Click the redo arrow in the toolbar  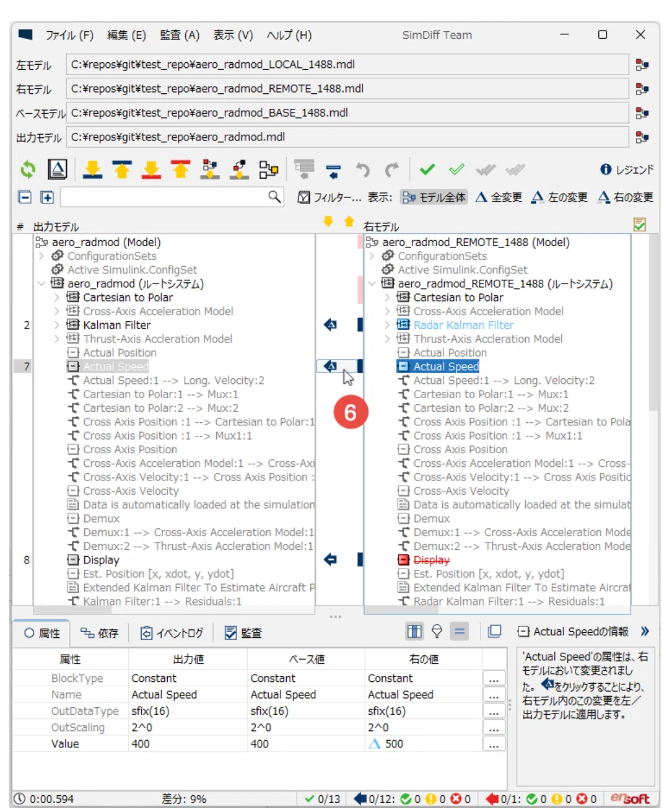click(x=392, y=170)
